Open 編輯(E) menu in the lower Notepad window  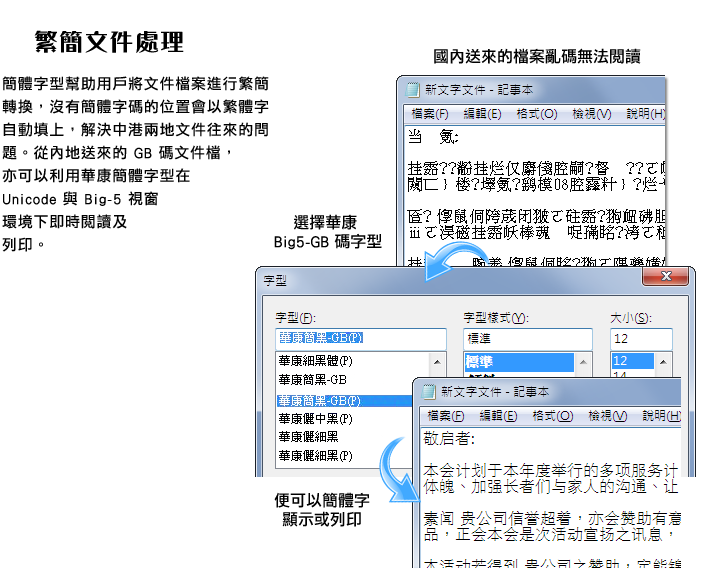498,415
